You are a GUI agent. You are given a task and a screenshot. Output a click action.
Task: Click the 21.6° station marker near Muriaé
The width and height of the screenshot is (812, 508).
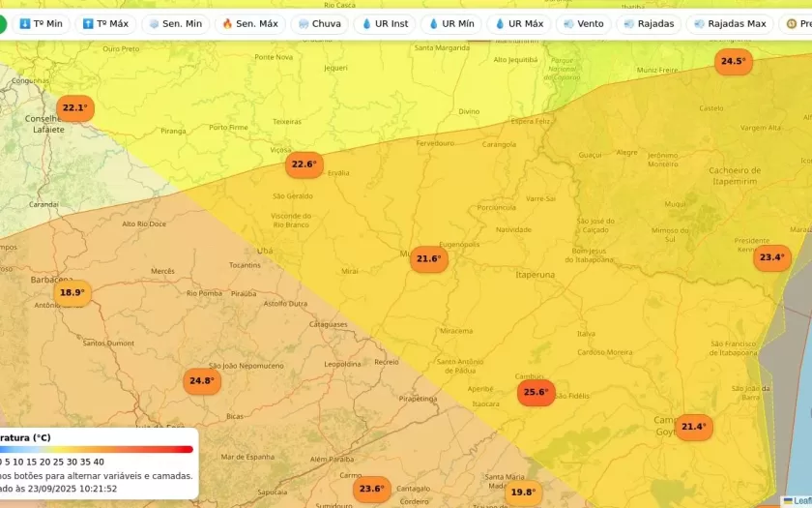click(x=429, y=259)
